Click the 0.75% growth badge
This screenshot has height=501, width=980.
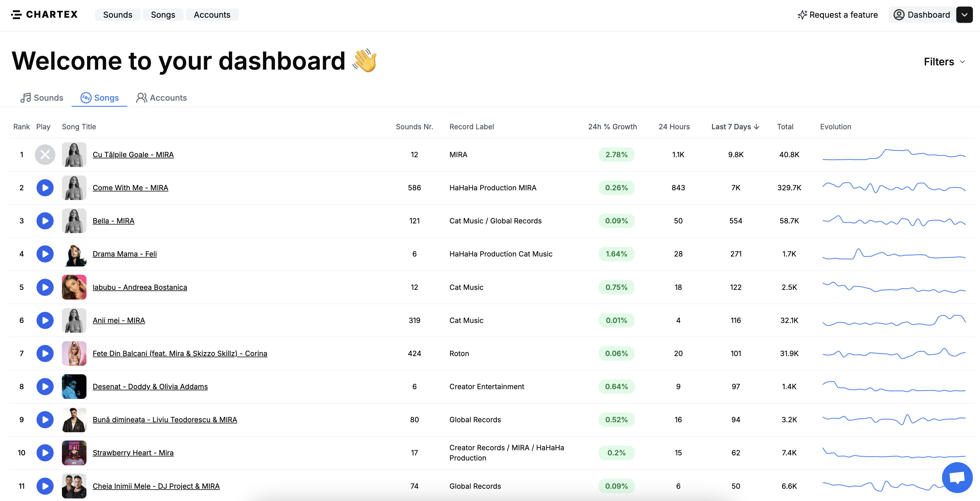[616, 287]
